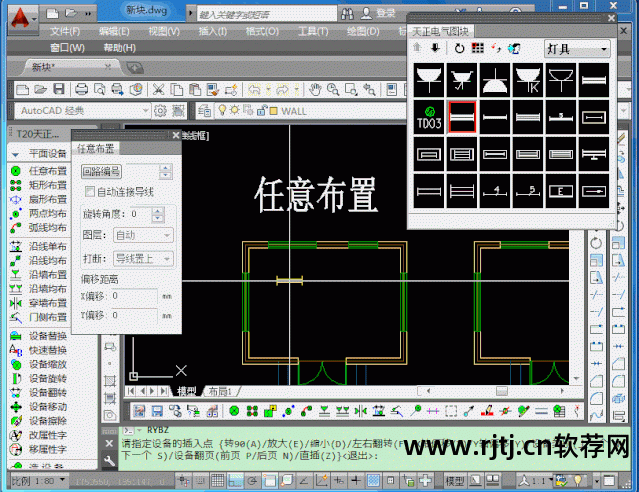639x492 pixels.
Task: Open the 帮助(H) menu
Action: click(x=119, y=48)
